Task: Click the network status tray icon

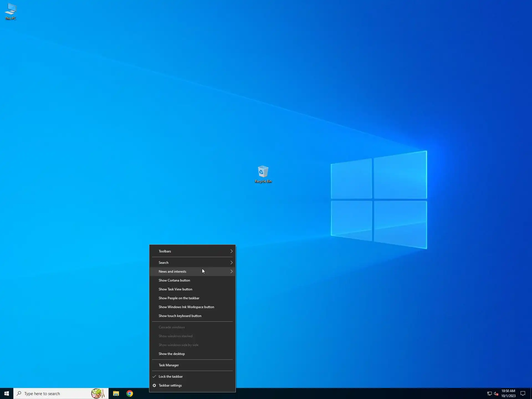Action: (x=489, y=393)
